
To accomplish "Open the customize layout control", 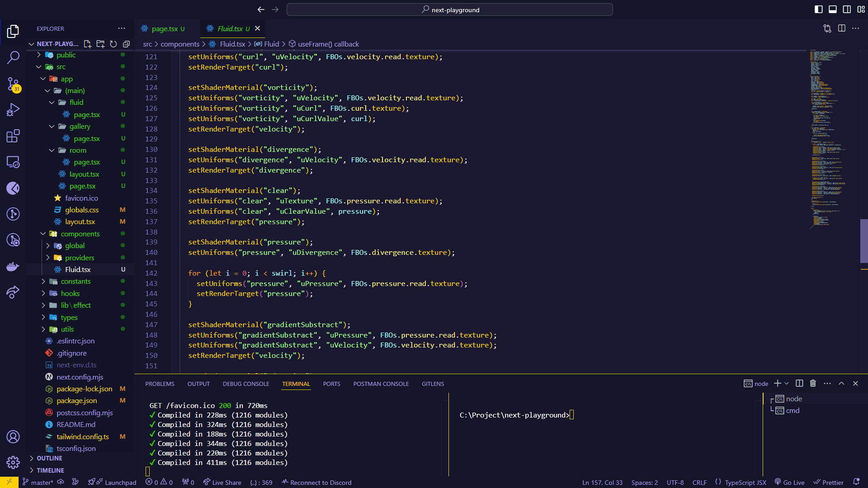I will pos(861,9).
